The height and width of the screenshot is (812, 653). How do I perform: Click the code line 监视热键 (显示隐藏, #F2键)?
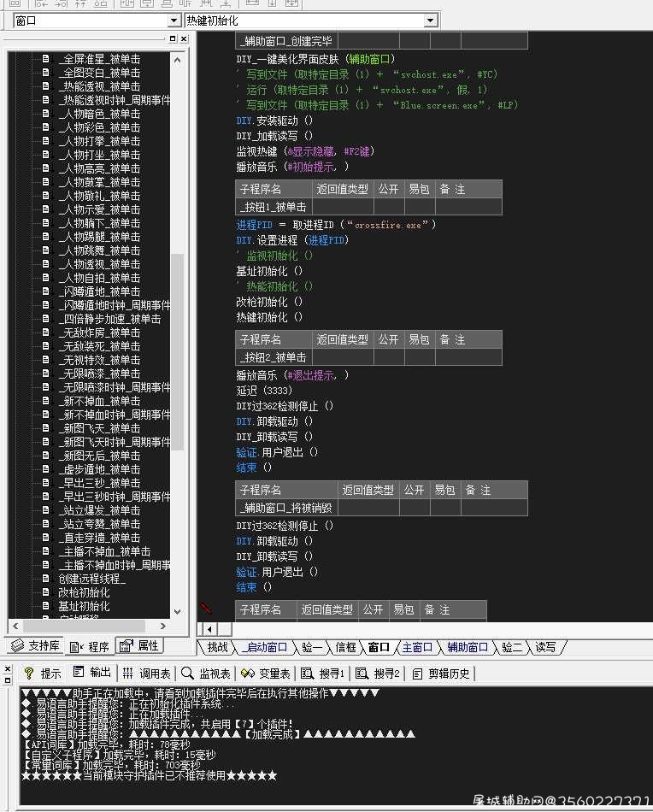(305, 151)
